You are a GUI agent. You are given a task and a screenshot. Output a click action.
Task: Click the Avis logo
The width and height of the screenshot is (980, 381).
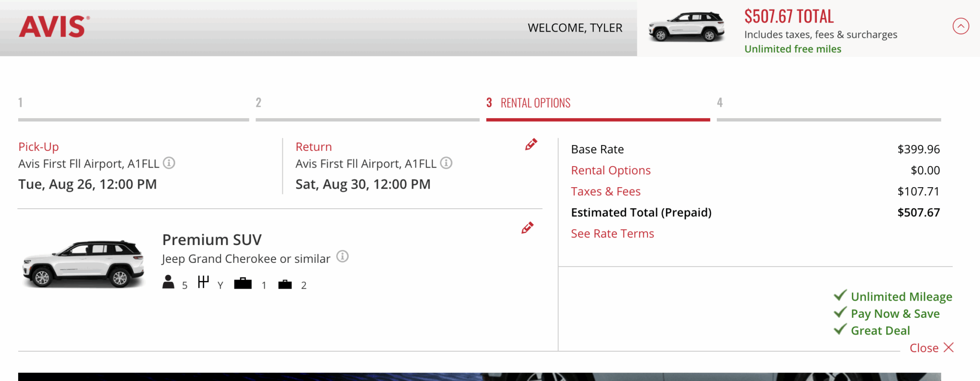(53, 27)
